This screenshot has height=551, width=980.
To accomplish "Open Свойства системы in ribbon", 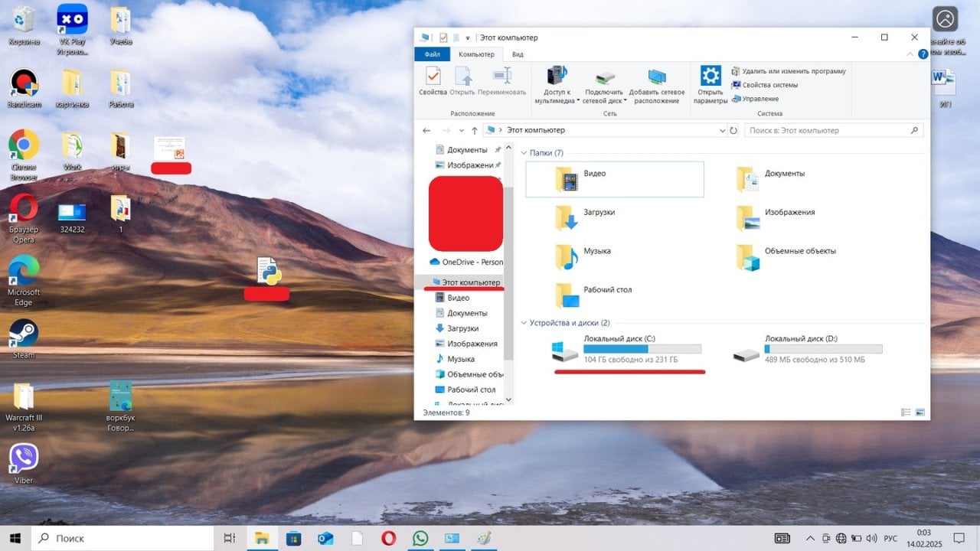I will (x=769, y=85).
